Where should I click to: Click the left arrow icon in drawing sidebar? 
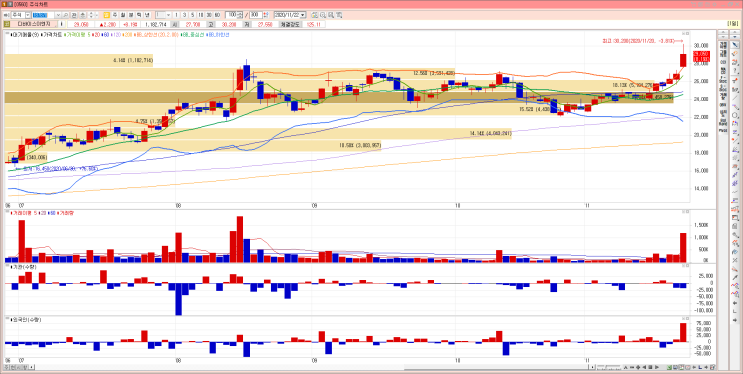click(735, 302)
